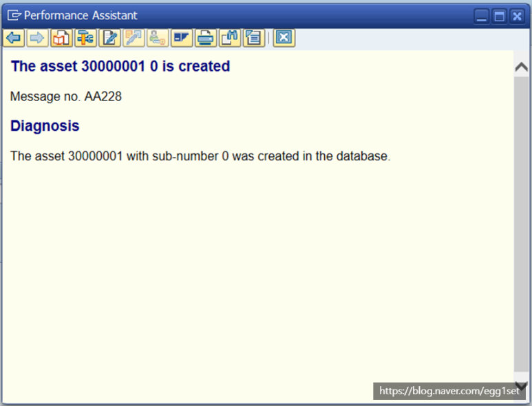Click the text 'Message no. AA228'
This screenshot has width=532, height=406.
pos(66,96)
